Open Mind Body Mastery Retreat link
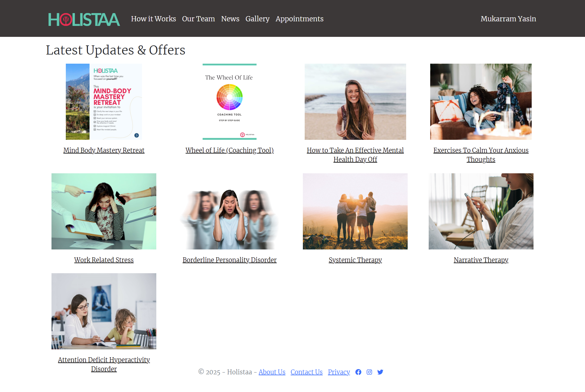This screenshot has height=392, width=585. (104, 150)
